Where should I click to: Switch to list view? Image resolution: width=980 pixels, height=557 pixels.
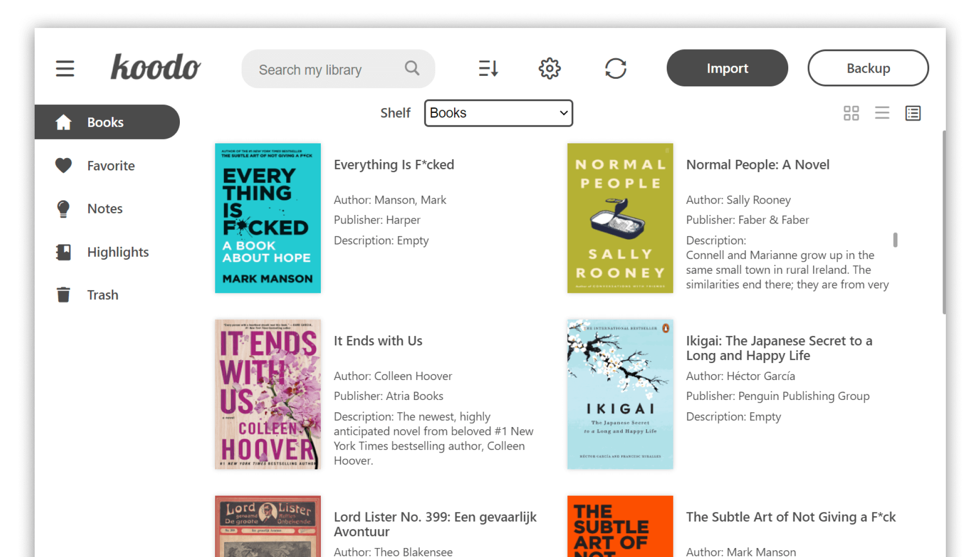pos(882,113)
